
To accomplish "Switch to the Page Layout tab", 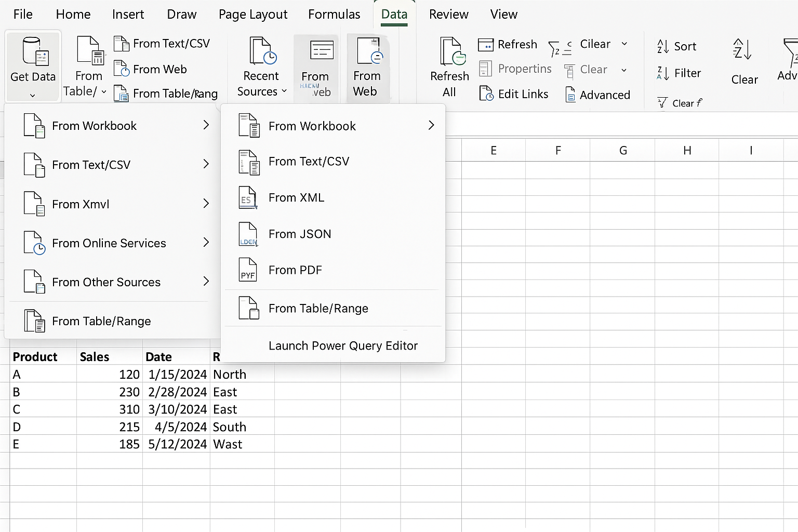I will (253, 15).
